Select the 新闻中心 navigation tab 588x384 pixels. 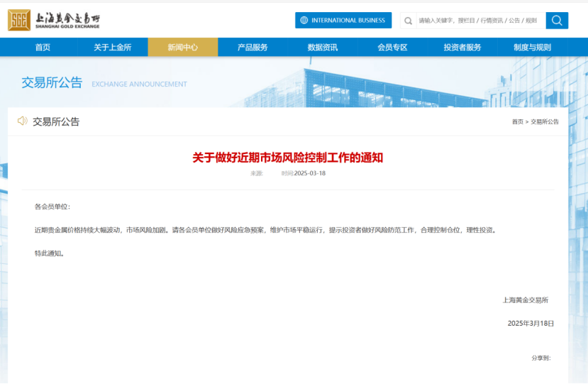pos(183,48)
